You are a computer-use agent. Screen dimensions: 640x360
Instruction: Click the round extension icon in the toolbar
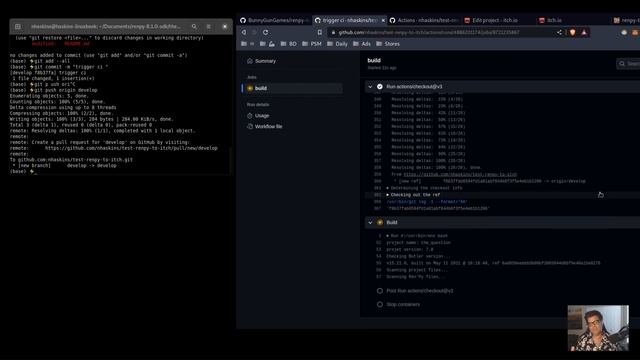tap(624, 32)
